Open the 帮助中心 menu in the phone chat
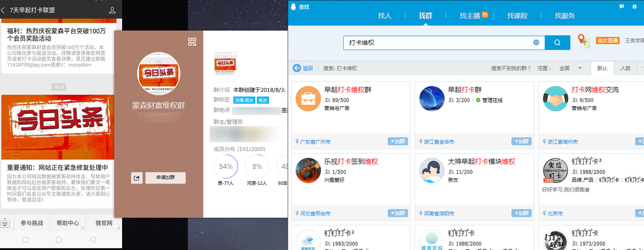Image resolution: width=644 pixels, height=250 pixels. tap(68, 223)
